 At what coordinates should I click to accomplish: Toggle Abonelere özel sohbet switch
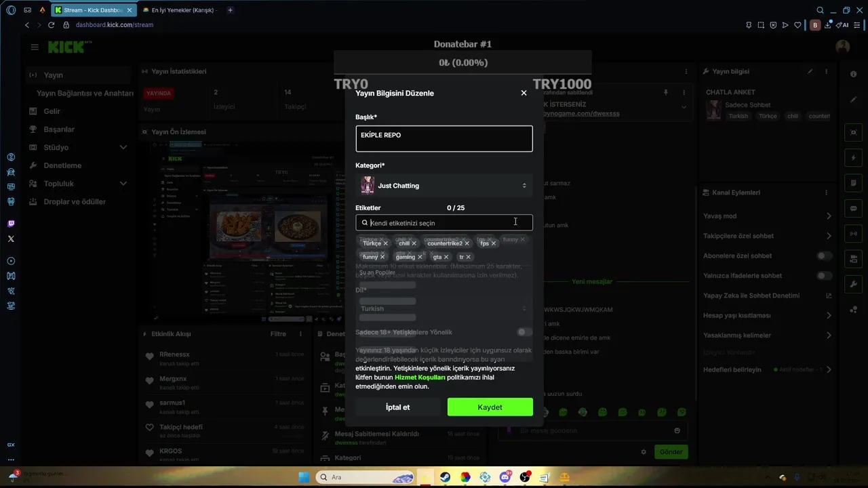tap(825, 256)
